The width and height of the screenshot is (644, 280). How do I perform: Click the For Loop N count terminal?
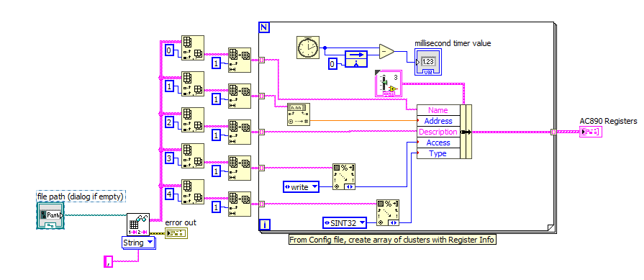264,28
